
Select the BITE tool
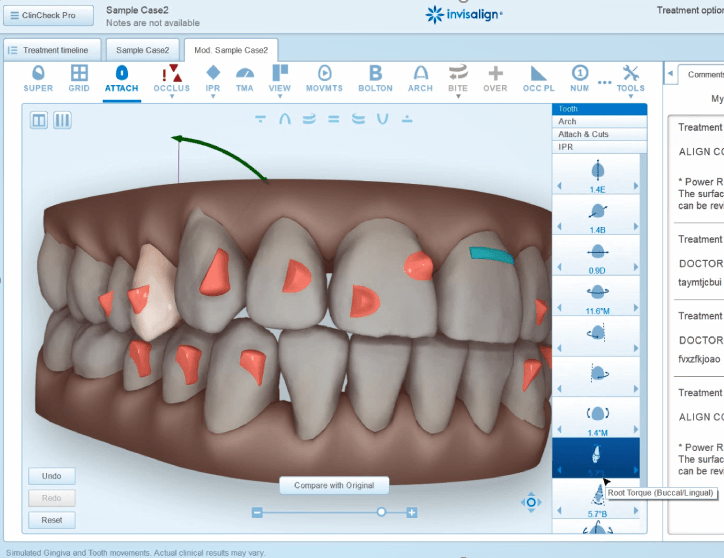(x=458, y=79)
